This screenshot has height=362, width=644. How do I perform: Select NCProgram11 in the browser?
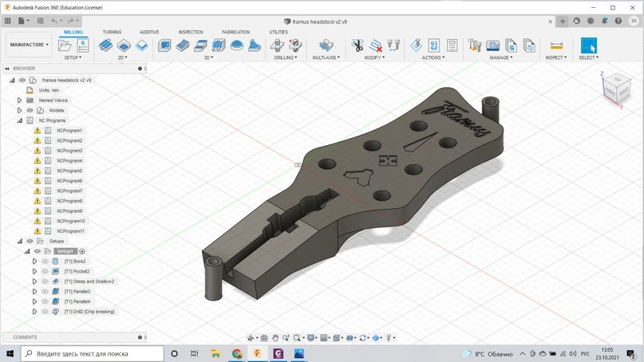tap(71, 231)
